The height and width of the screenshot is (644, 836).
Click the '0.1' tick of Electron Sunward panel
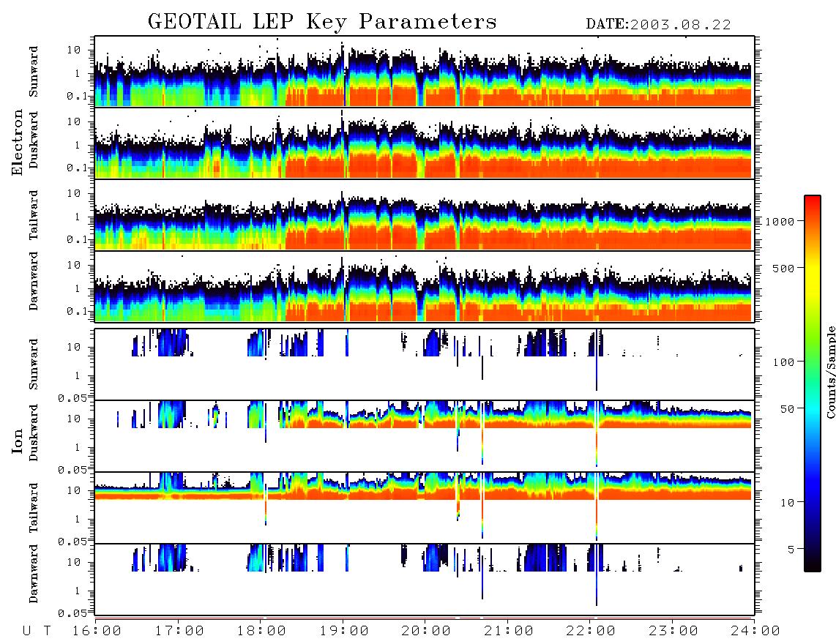77,96
